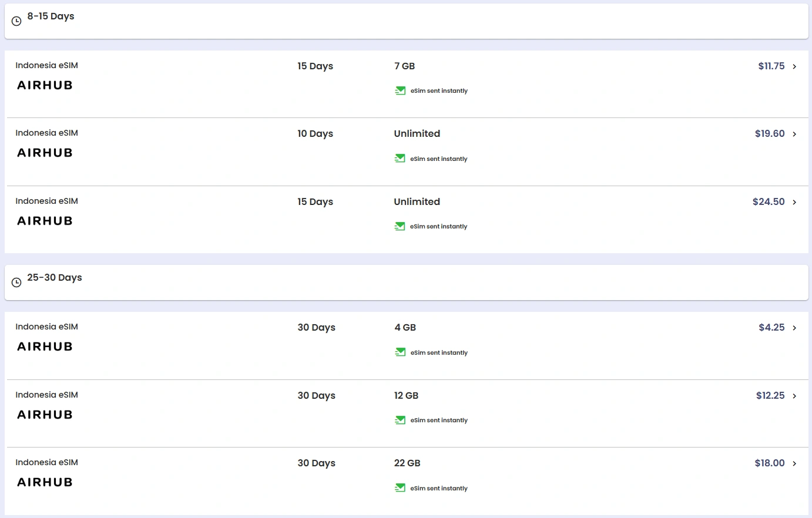This screenshot has width=812, height=518.
Task: Click the envelope icon for 4 GB plan
Action: tap(400, 352)
